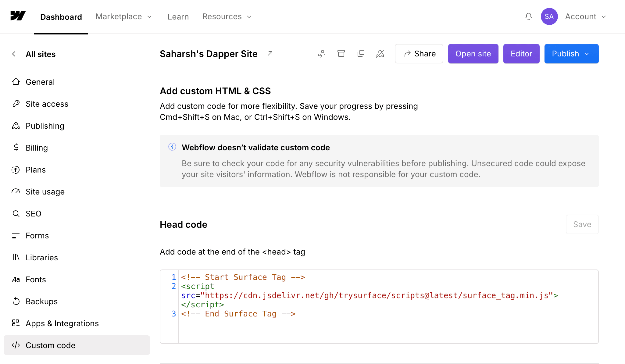Open the Publish dropdown chevron
The image size is (625, 364).
click(587, 54)
